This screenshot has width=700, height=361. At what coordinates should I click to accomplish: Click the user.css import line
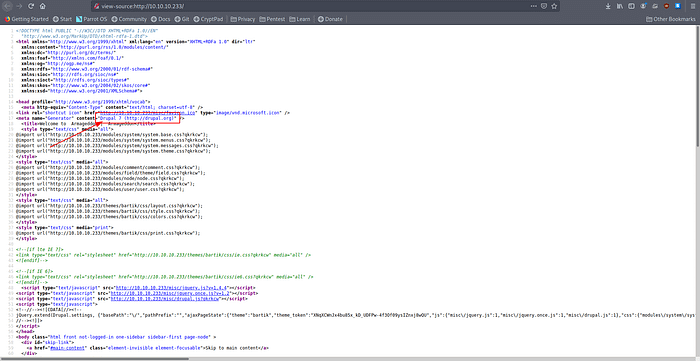click(x=100, y=189)
